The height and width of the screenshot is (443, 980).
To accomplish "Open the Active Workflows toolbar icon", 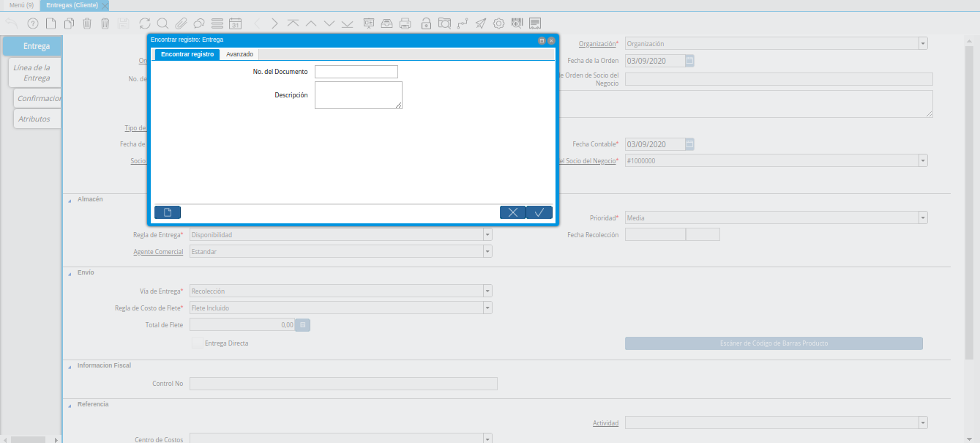I will 463,23.
